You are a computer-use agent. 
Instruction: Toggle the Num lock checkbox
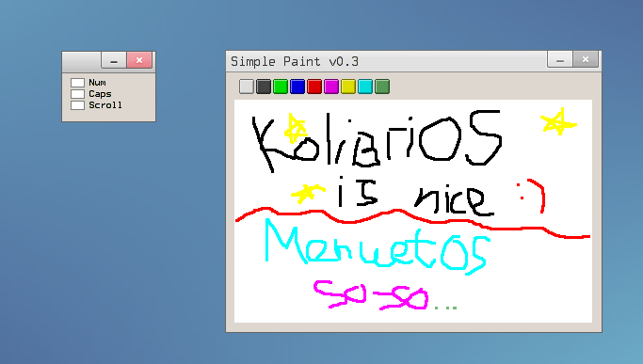click(x=77, y=83)
